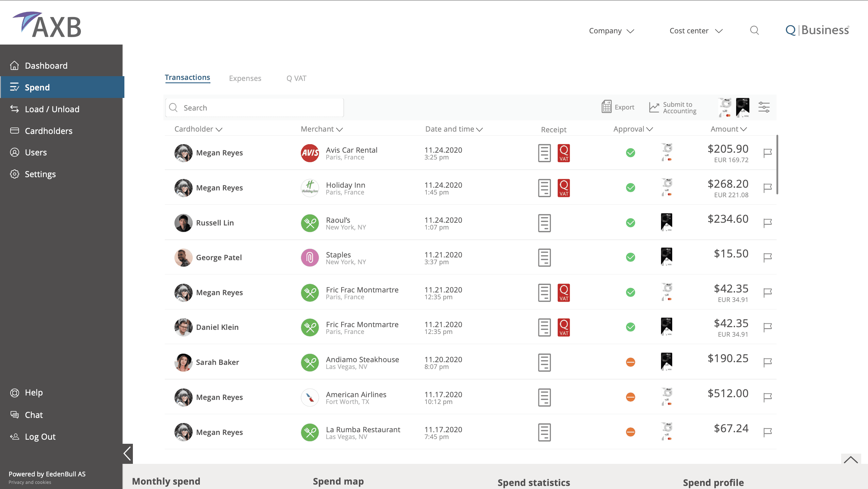Collapse the sidebar with left arrow
The height and width of the screenshot is (489, 868).
tap(127, 453)
